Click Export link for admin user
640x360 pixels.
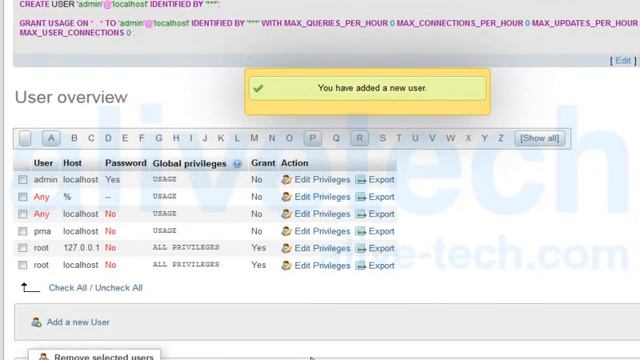click(x=381, y=180)
